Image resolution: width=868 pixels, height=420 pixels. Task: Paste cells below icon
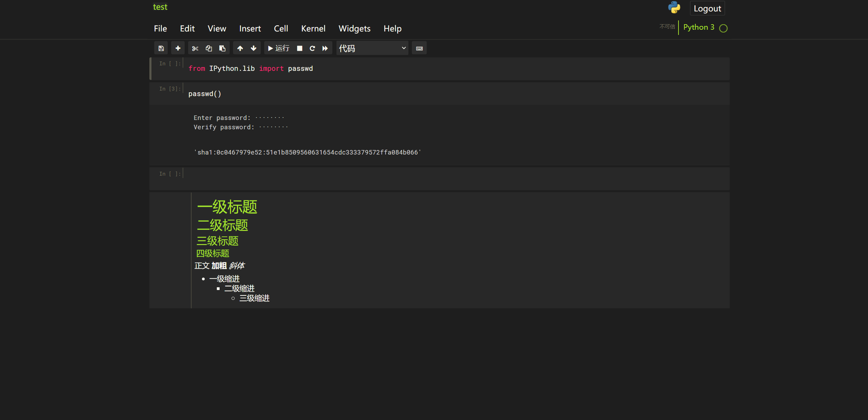point(222,48)
